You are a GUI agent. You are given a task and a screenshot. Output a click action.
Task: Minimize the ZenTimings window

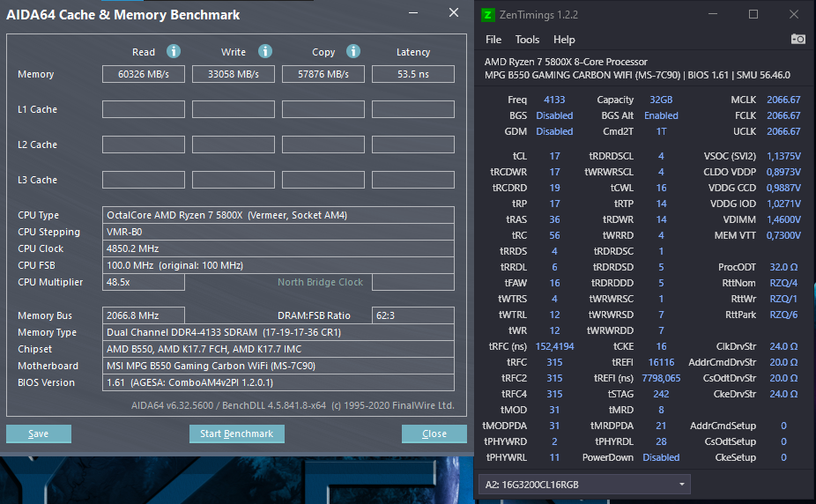(x=713, y=14)
